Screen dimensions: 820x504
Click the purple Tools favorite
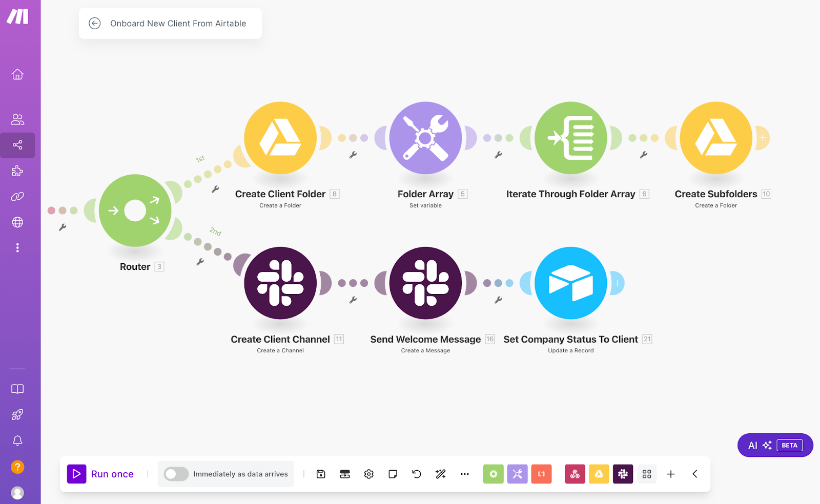tap(518, 474)
